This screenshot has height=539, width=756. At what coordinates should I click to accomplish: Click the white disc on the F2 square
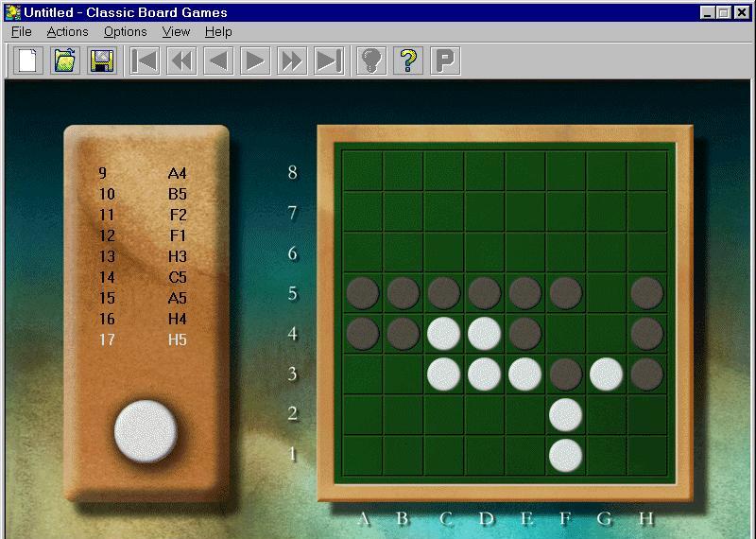(565, 414)
